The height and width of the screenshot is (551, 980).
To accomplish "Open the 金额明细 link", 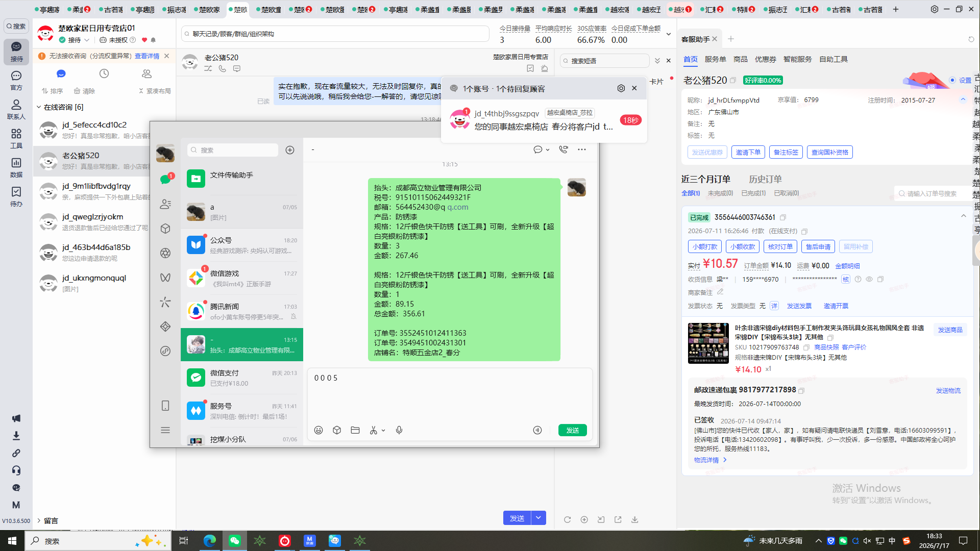I will coord(847,266).
